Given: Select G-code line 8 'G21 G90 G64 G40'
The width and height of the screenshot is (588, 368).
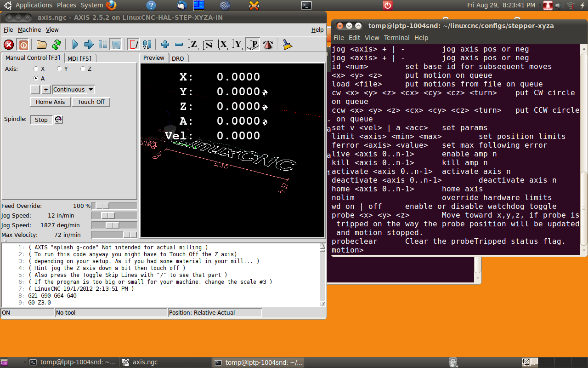Looking at the screenshot, I should pos(52,296).
